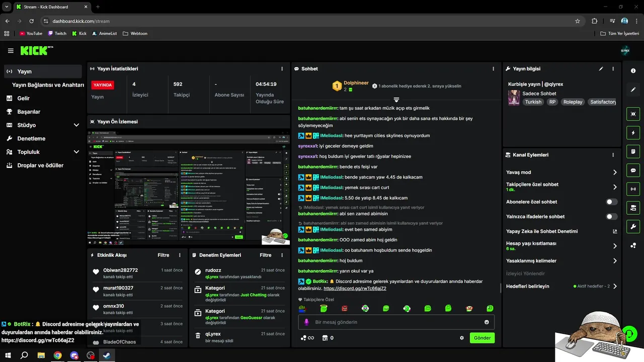The width and height of the screenshot is (644, 362).
Task: Open Takipçilere özel sohbet settings arrow
Action: 615,187
